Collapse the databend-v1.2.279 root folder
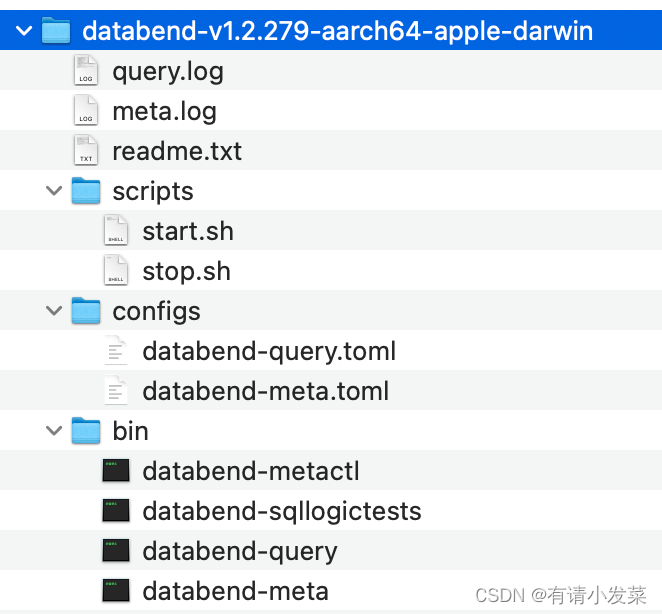 24,31
